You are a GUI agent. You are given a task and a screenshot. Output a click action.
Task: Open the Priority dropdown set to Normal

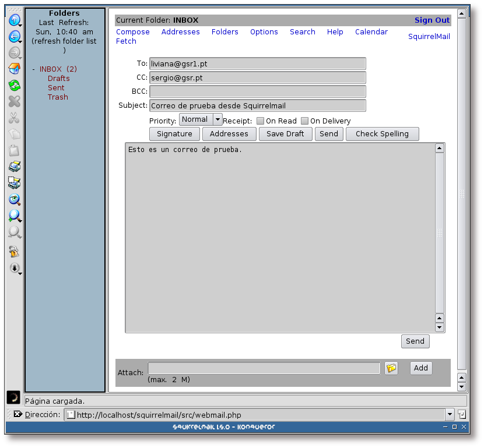[201, 119]
